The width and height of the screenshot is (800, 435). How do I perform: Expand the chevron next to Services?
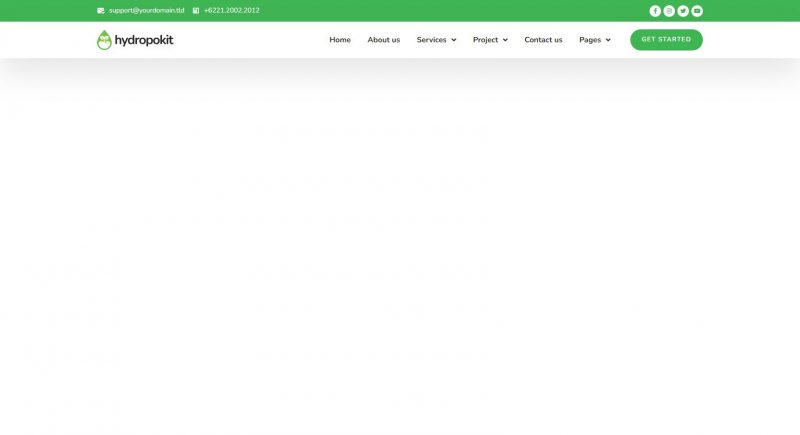coord(453,40)
